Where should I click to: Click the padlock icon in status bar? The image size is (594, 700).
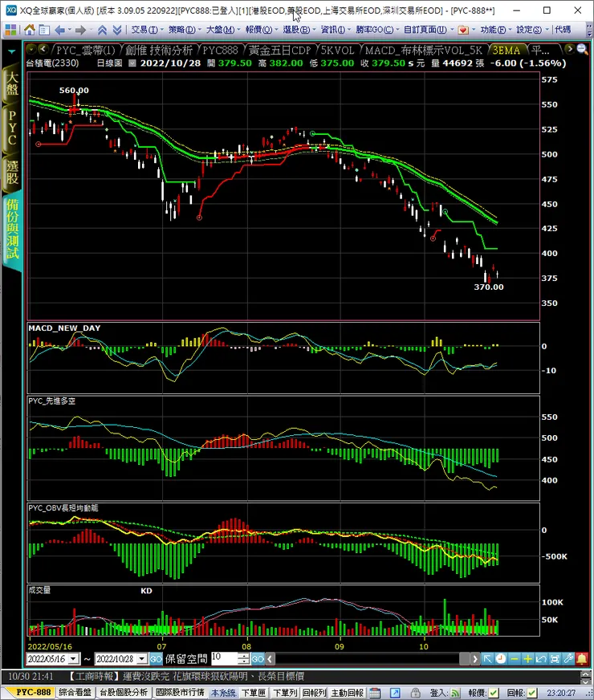pos(416,693)
